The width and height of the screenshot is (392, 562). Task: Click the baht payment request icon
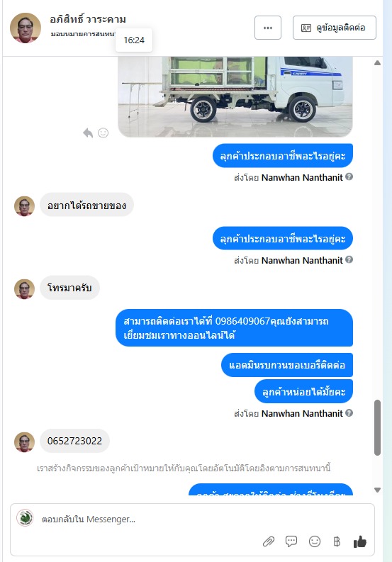pos(337,541)
